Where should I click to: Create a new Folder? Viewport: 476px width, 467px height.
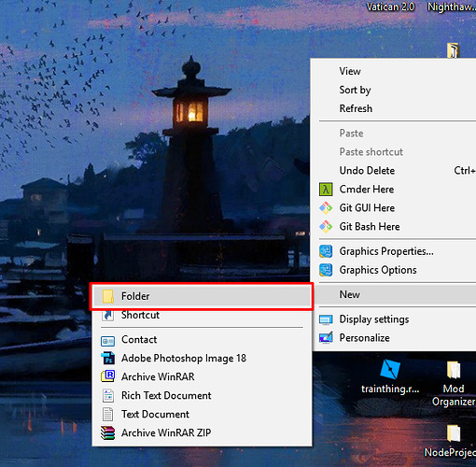point(202,296)
